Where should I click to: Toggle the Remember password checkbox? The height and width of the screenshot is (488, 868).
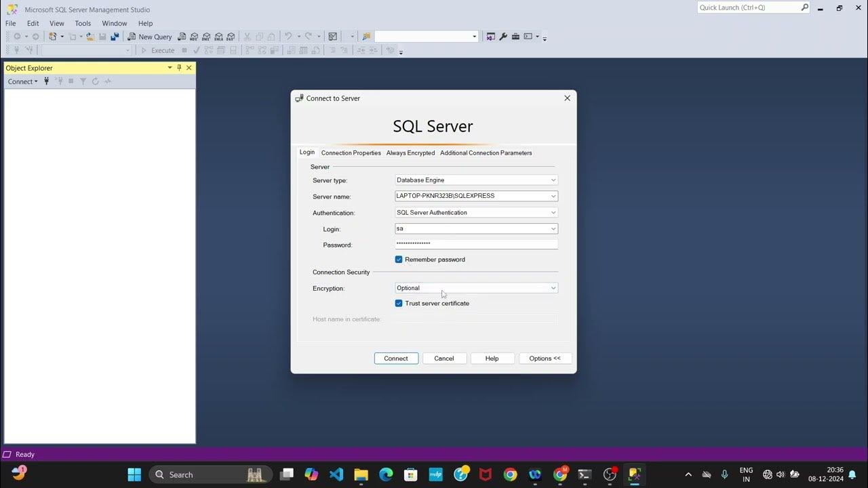[399, 260]
